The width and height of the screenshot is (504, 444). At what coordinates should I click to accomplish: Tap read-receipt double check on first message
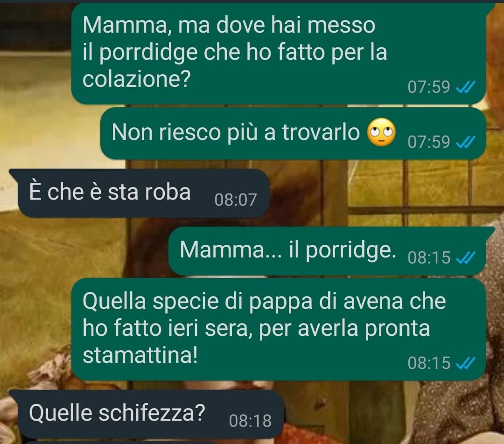[x=465, y=87]
